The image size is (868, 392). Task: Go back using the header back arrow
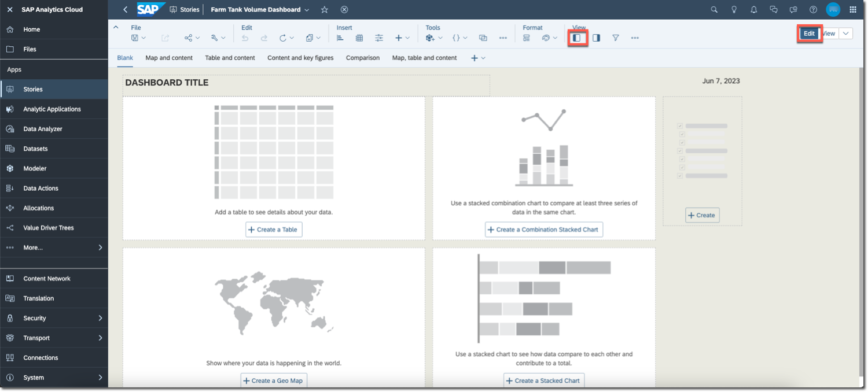click(126, 10)
